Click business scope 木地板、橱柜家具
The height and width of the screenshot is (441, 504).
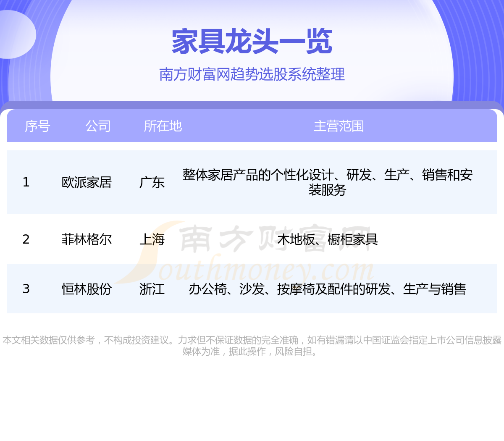tap(327, 239)
